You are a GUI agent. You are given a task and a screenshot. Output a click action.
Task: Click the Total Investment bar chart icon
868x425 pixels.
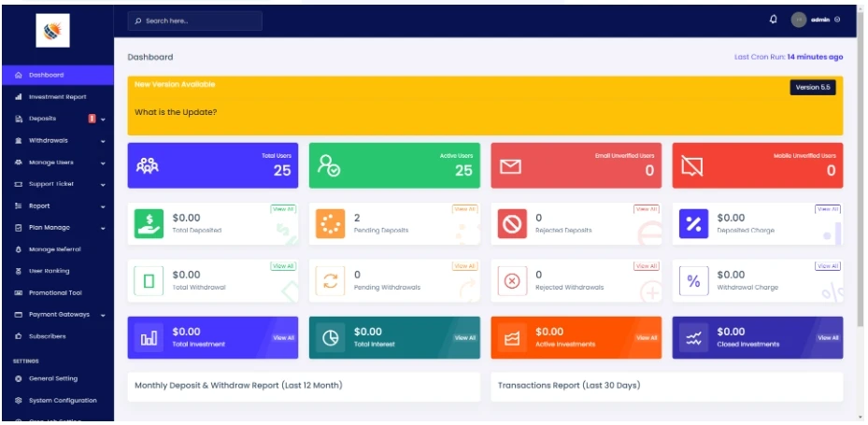coord(149,338)
